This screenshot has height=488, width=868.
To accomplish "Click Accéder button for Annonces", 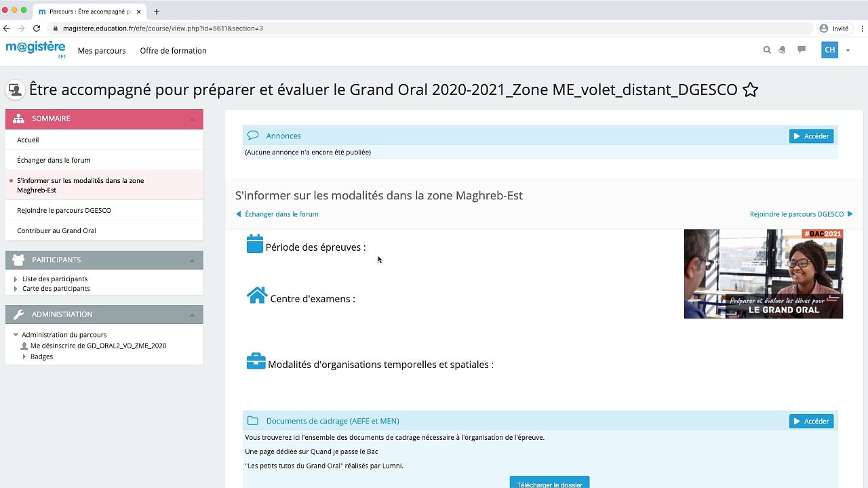I will point(811,136).
